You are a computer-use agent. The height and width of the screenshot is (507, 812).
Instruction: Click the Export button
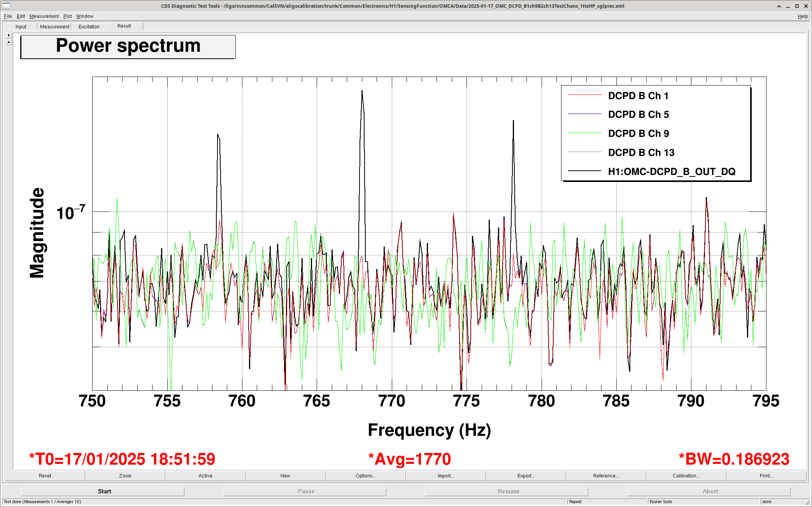tap(526, 476)
